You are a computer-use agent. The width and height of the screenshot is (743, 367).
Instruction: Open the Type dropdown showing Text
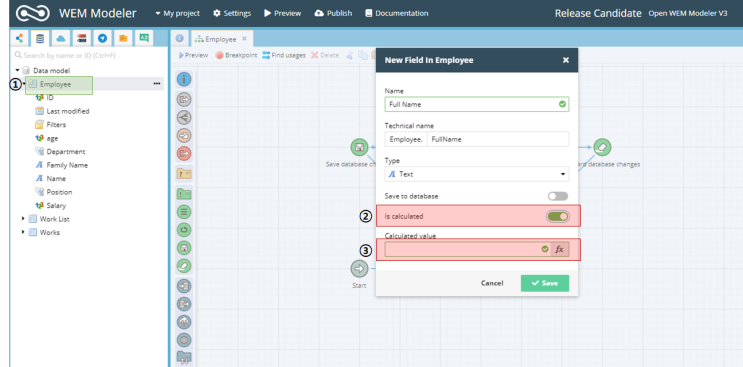click(477, 174)
